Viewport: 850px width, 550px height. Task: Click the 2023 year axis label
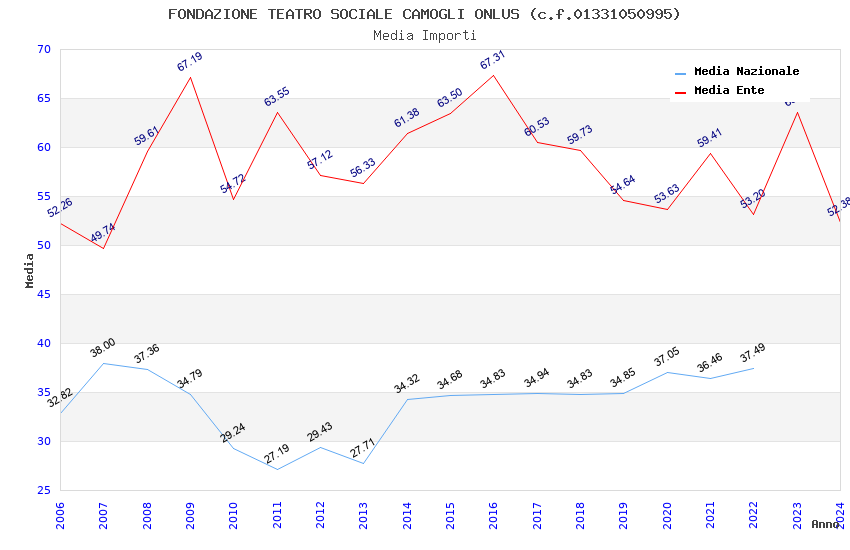click(x=797, y=515)
